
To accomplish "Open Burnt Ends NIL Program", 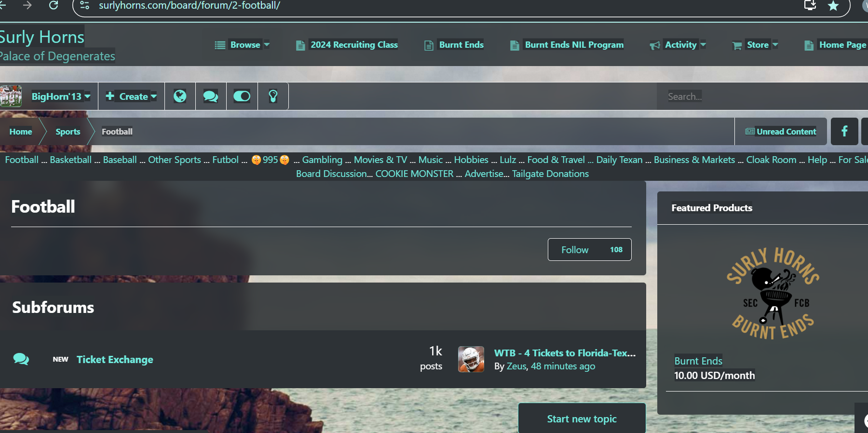I will coord(567,45).
